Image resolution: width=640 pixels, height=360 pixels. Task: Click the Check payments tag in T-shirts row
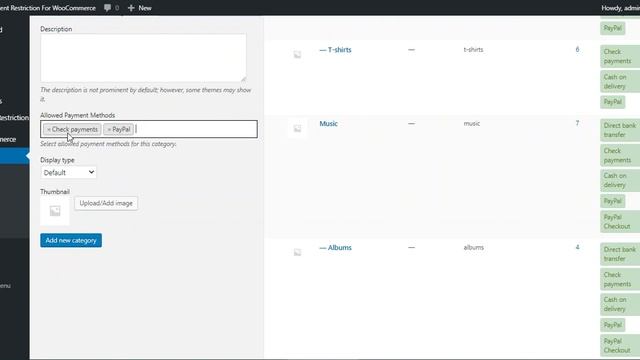(x=620, y=56)
